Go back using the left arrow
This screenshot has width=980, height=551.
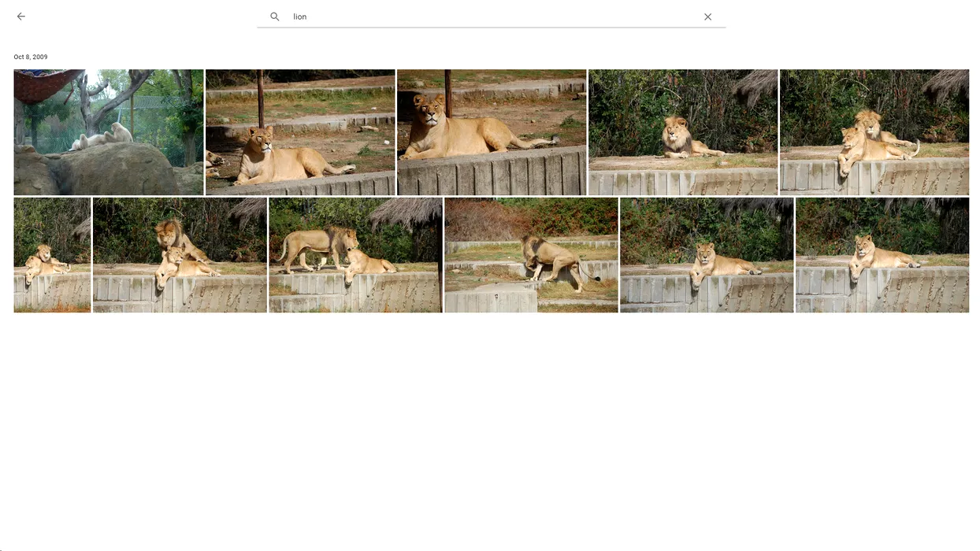(x=21, y=17)
